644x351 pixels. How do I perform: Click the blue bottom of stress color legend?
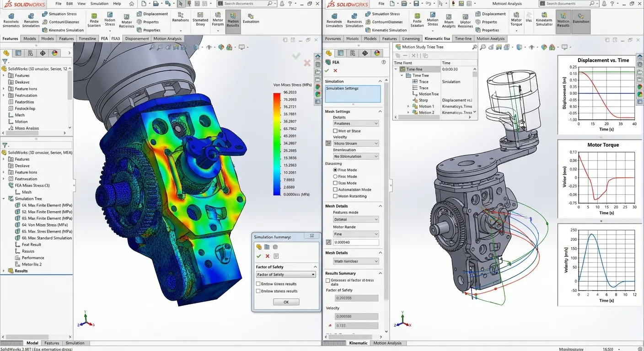pyautogui.click(x=277, y=192)
